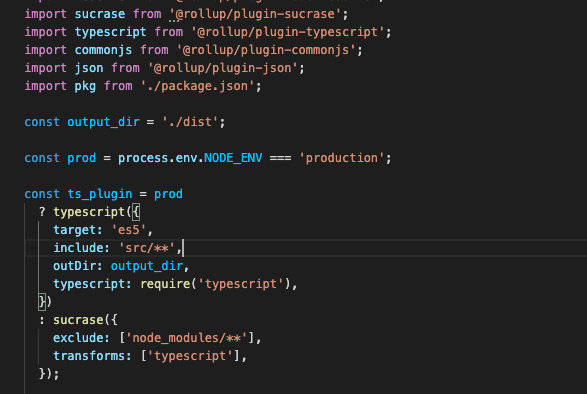Click the '@rollup/plugin-commonjs' string
Viewport: 587px width, 394px height.
(x=266, y=50)
